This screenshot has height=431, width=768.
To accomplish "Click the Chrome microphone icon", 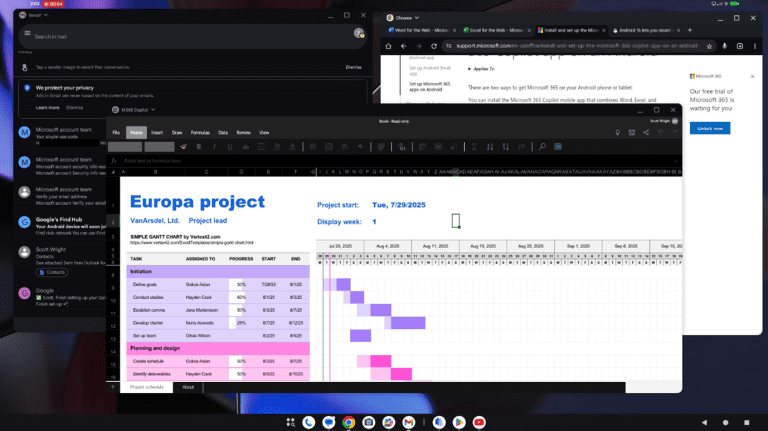I will [724, 46].
